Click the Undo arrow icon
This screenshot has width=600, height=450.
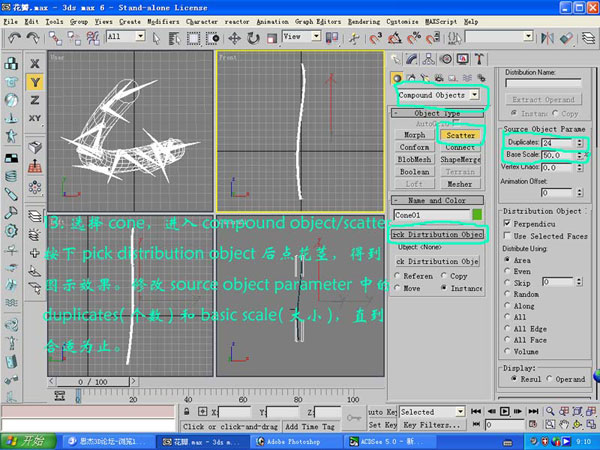(x=15, y=38)
